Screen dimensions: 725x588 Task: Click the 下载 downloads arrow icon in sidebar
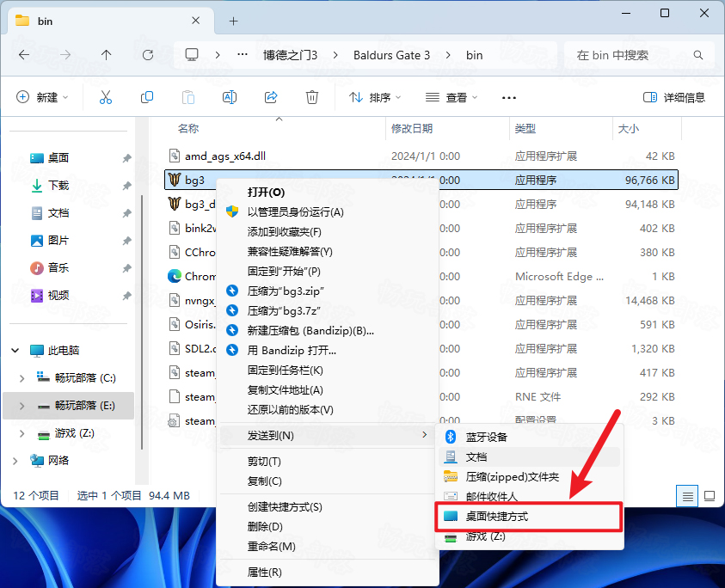pos(36,186)
